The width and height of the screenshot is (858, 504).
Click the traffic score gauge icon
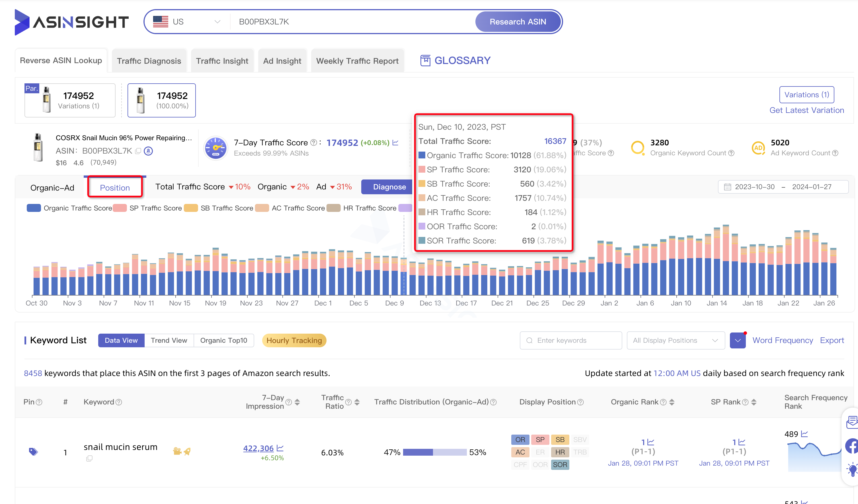tap(215, 148)
